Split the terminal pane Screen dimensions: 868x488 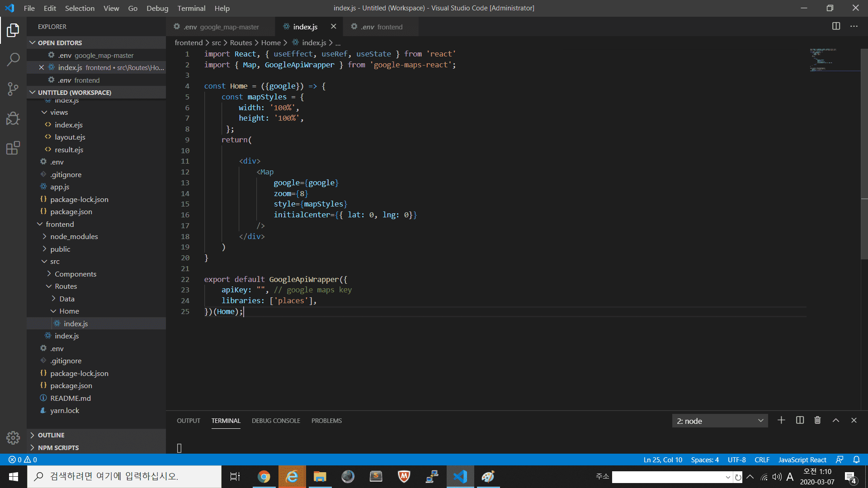tap(800, 420)
